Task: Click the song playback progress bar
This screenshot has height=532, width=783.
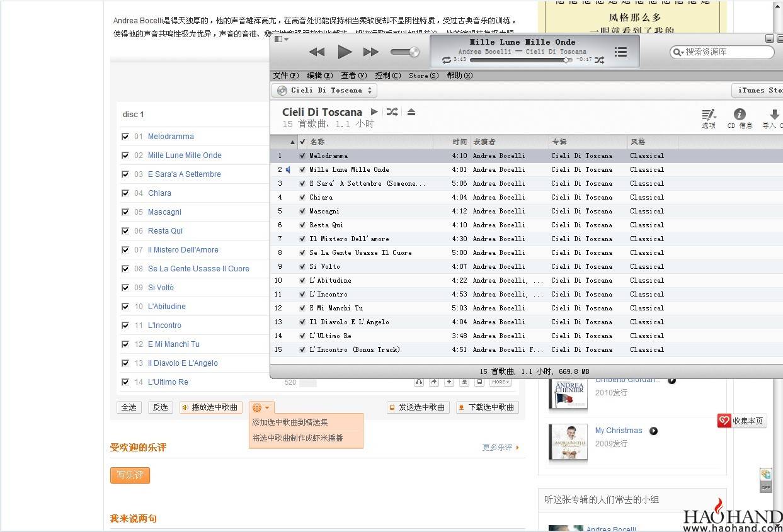Action: (x=521, y=60)
